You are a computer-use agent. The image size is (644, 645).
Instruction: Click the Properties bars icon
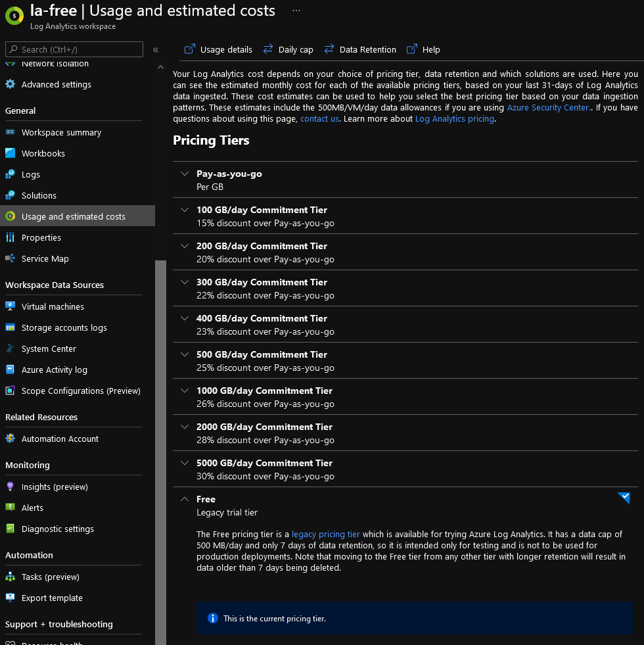tap(11, 237)
